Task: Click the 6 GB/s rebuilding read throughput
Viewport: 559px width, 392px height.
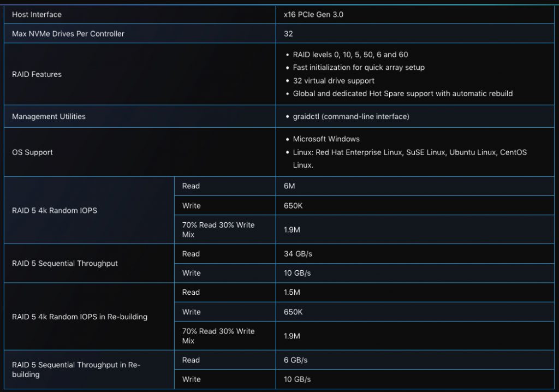Action: [295, 360]
